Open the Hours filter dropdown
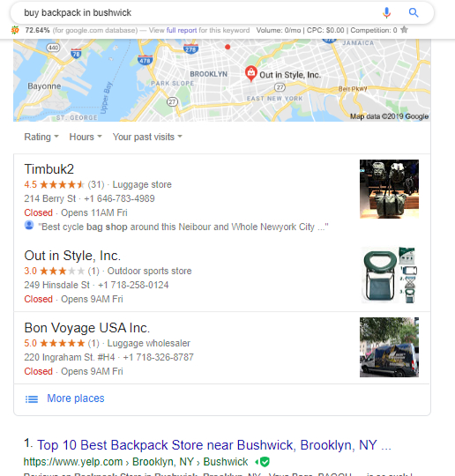The height and width of the screenshot is (476, 455). pyautogui.click(x=86, y=137)
